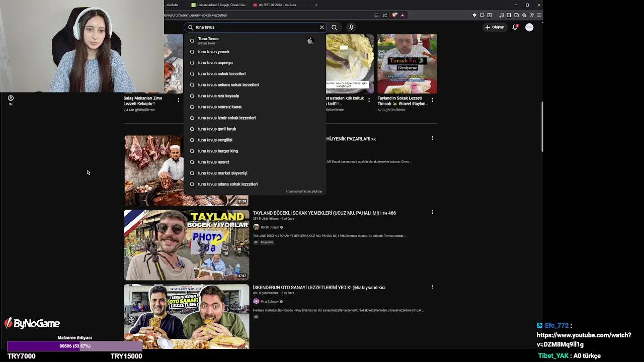
Task: Open more options for HİJYENİK PAZARLARI video
Action: [432, 138]
